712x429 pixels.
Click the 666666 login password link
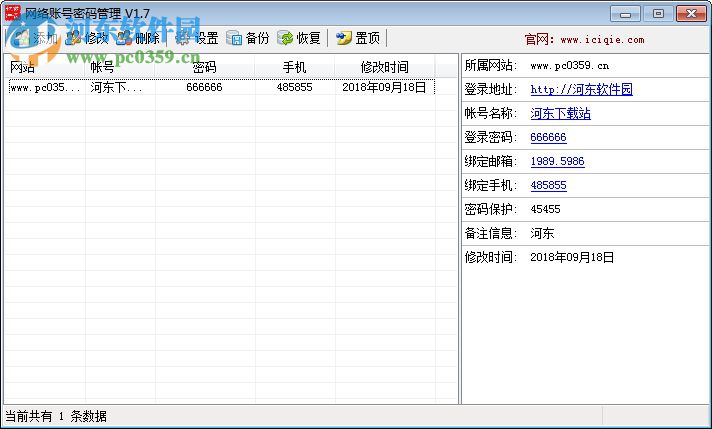pyautogui.click(x=548, y=137)
